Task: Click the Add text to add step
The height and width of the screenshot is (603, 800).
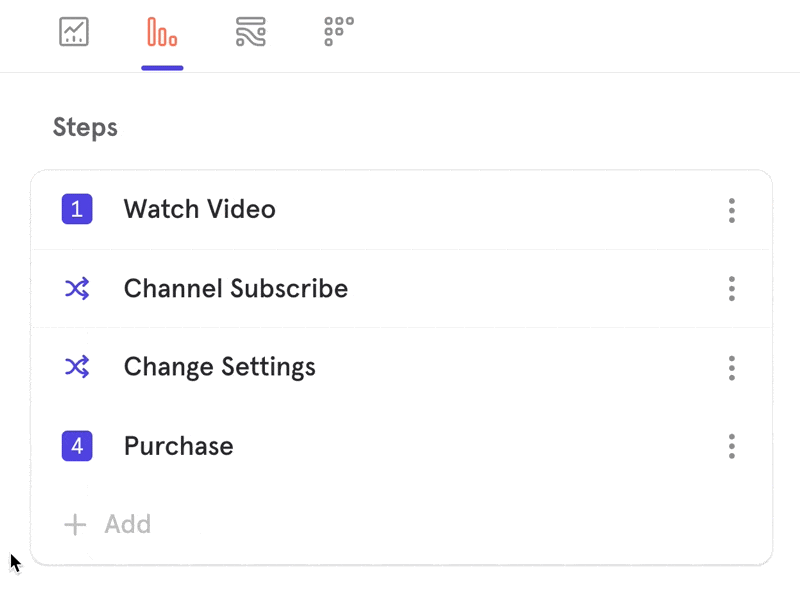Action: [x=127, y=525]
